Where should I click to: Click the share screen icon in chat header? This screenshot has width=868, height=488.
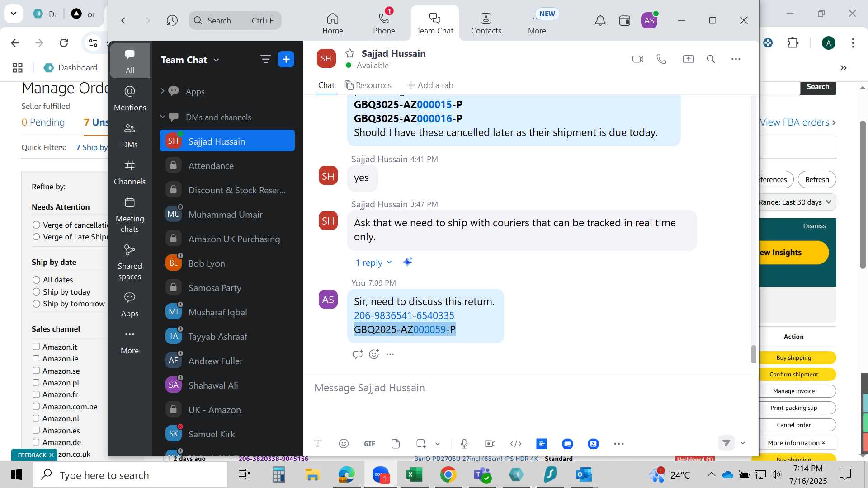click(688, 59)
